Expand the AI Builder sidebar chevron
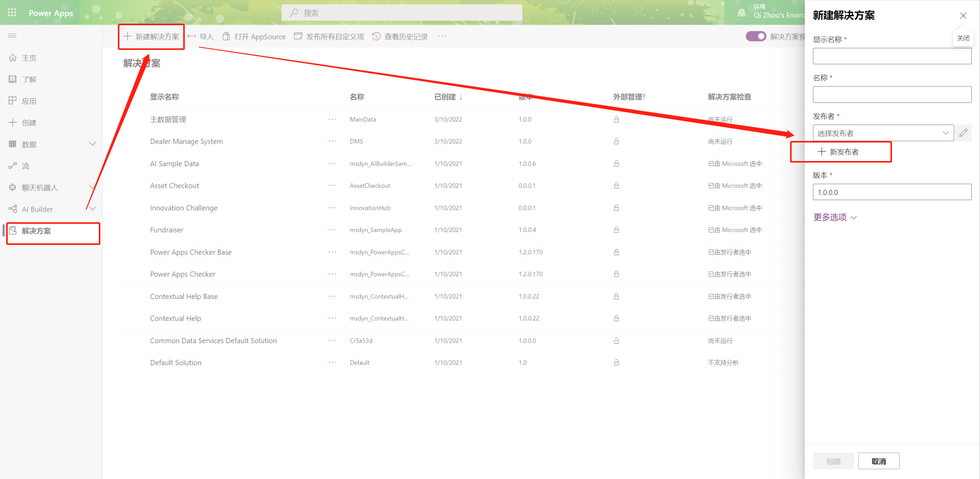The height and width of the screenshot is (479, 980). point(93,209)
